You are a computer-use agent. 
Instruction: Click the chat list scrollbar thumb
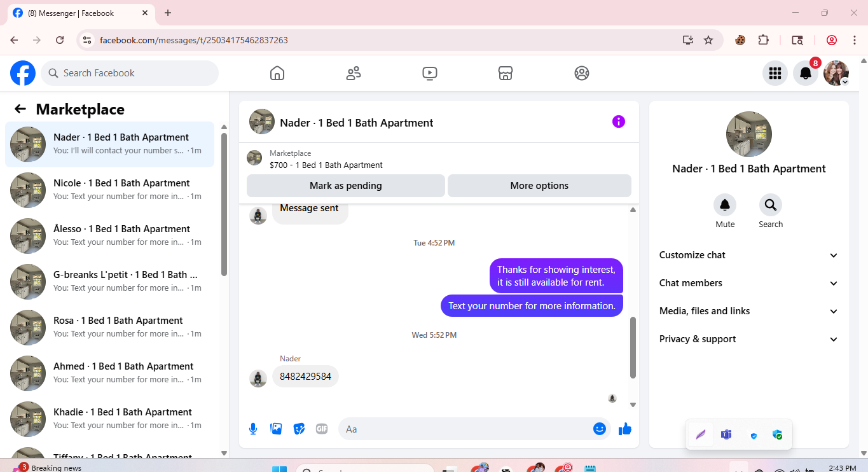coord(224,204)
